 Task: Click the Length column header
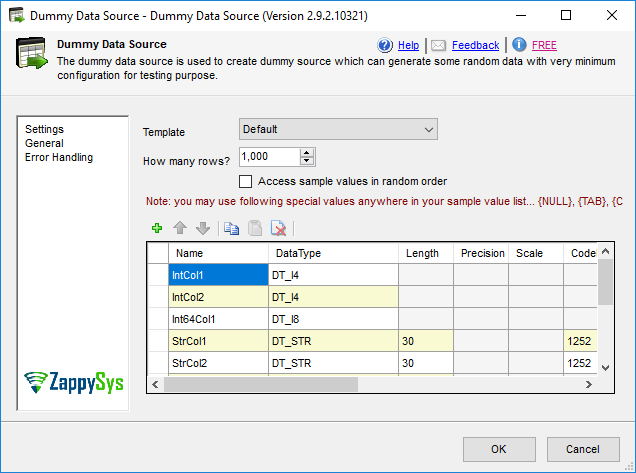click(425, 253)
